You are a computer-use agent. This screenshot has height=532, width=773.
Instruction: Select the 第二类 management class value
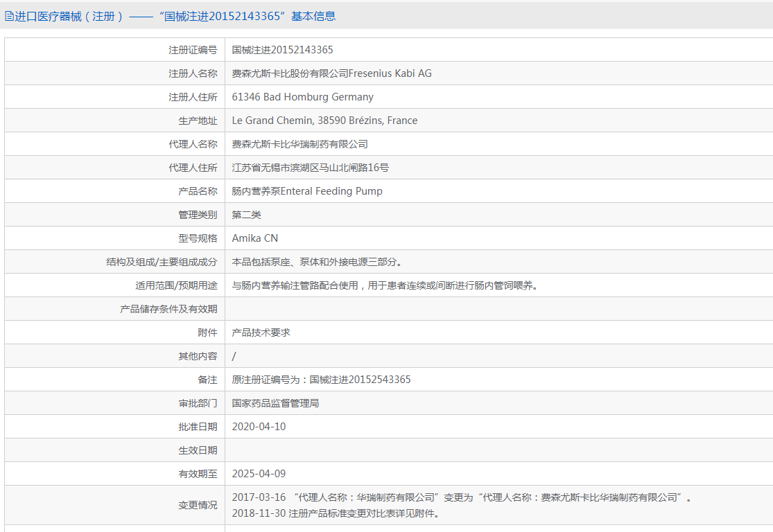point(247,215)
